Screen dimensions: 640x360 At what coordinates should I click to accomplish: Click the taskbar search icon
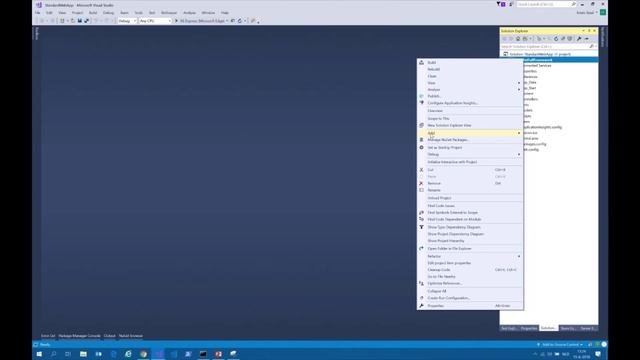[x=53, y=354]
